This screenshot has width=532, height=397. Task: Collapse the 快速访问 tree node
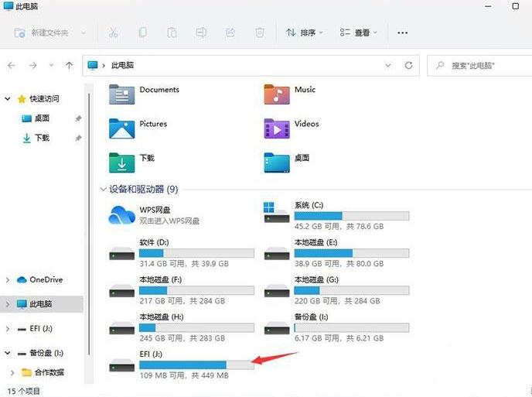[x=8, y=99]
